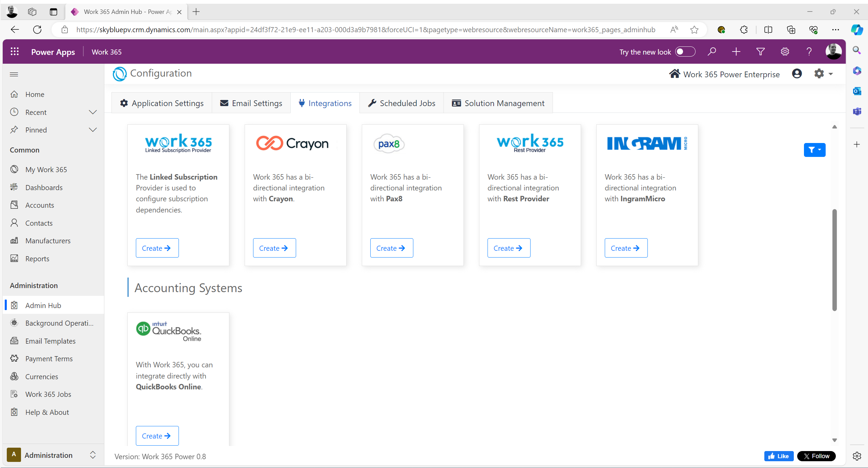Image resolution: width=868 pixels, height=468 pixels.
Task: Click the search magnifier in purple header
Action: (x=712, y=52)
